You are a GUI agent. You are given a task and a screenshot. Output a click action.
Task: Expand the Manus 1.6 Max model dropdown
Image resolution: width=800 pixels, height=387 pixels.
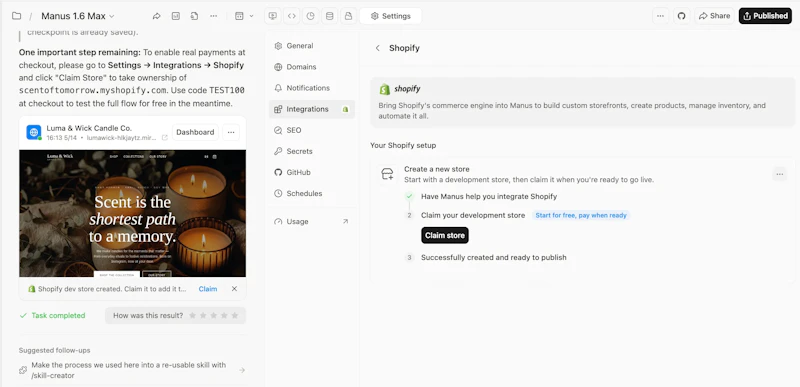click(x=78, y=16)
